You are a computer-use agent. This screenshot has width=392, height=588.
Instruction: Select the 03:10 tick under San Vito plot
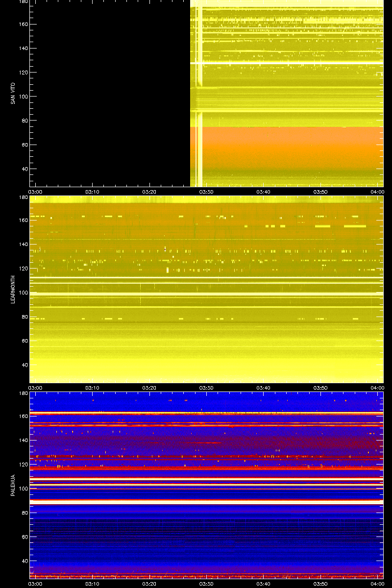93,192
